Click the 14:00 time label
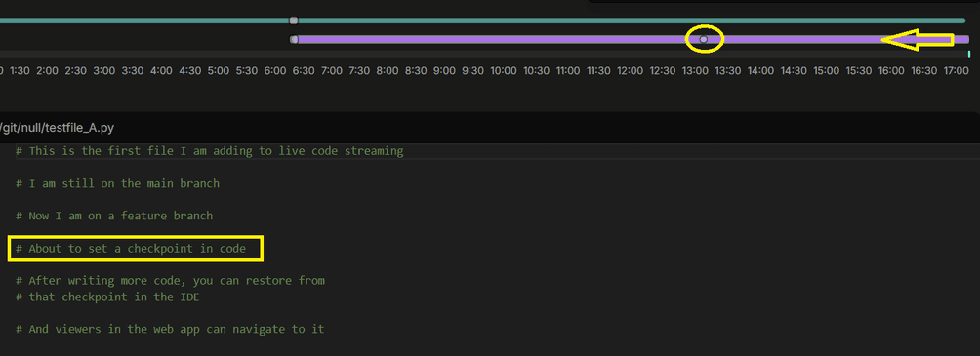 click(x=760, y=70)
